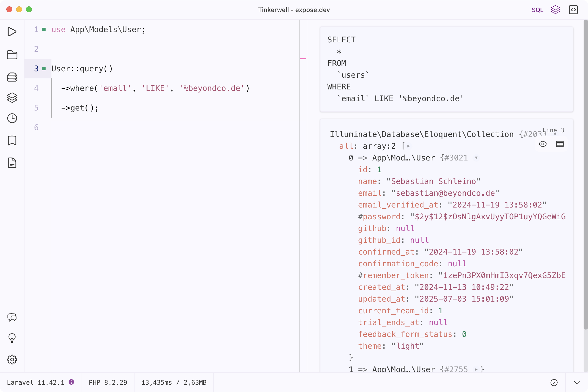The height and width of the screenshot is (392, 588).
Task: Run the code with the play icon
Action: (x=12, y=32)
